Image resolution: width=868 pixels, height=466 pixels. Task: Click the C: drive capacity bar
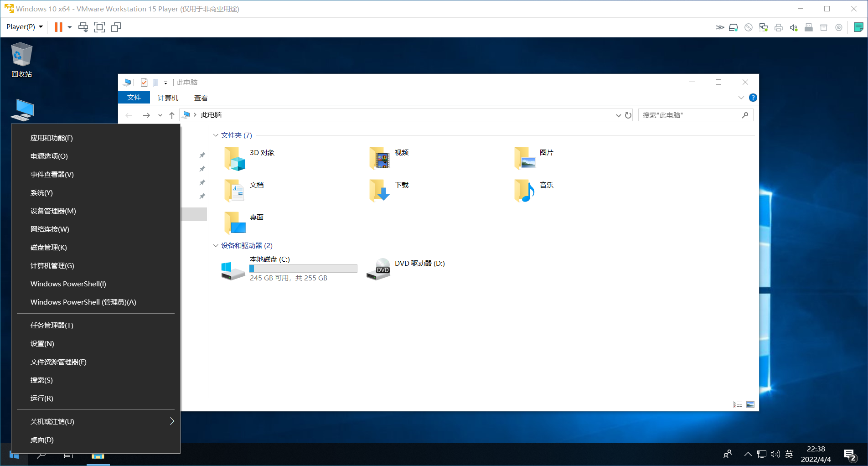click(303, 269)
